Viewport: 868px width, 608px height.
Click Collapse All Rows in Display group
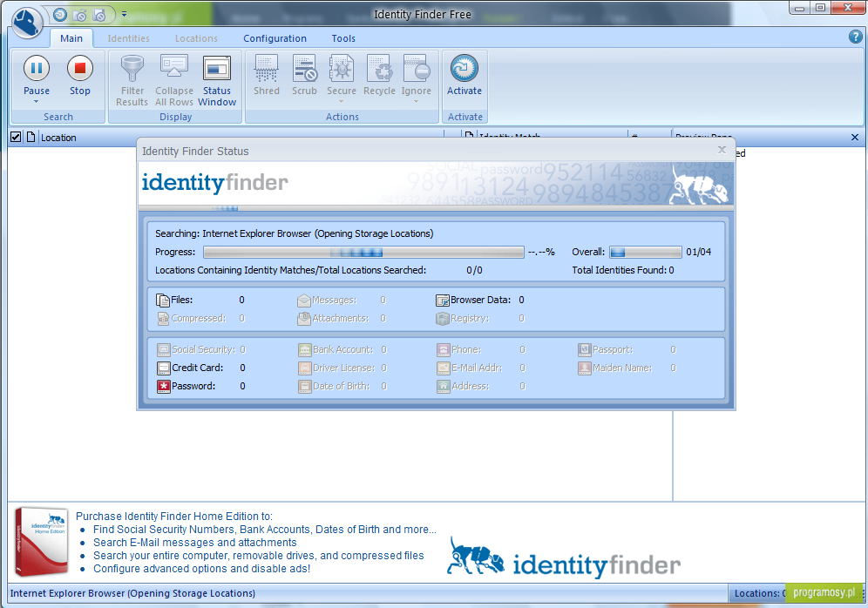pos(173,80)
